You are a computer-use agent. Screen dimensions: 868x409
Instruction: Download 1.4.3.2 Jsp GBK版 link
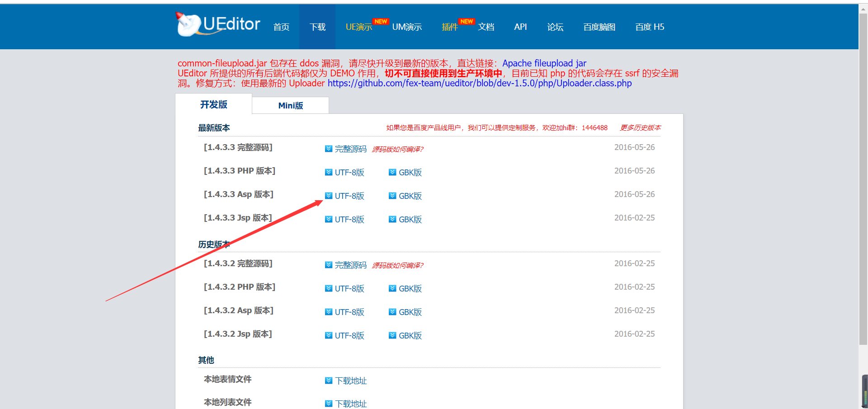coord(410,335)
